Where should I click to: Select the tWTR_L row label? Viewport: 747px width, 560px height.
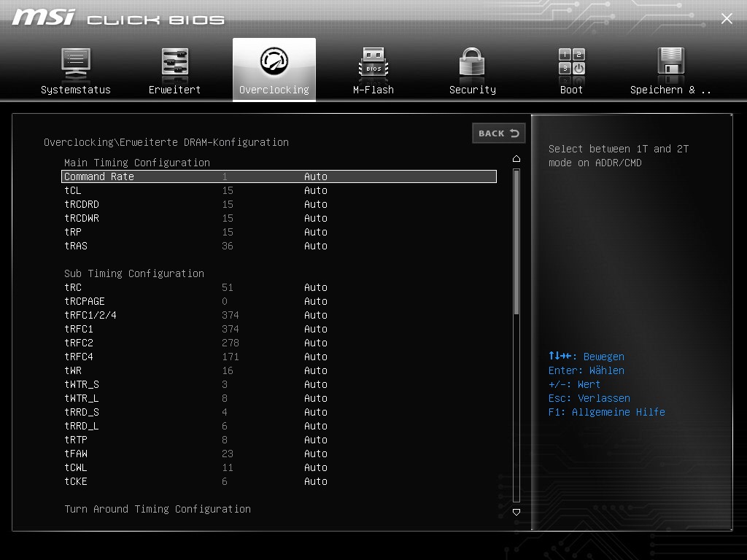(x=82, y=398)
